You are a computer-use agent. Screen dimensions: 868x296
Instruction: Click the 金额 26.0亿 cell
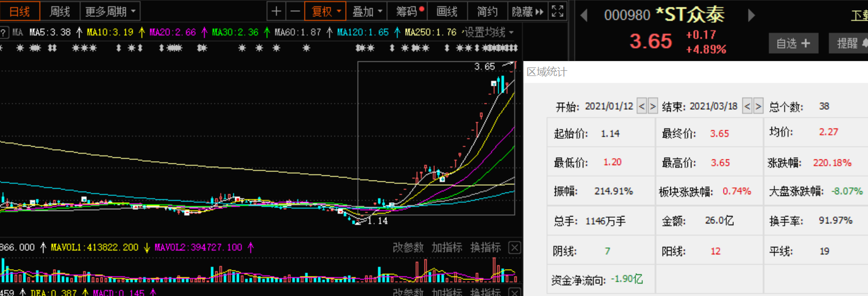coord(709,221)
